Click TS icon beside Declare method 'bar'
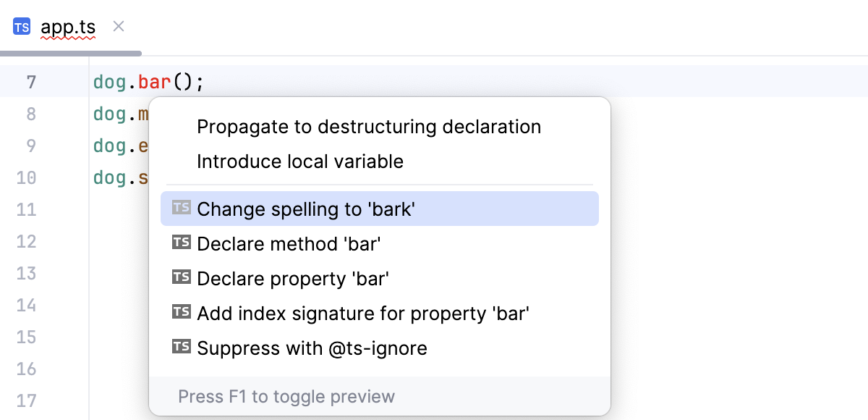868x420 pixels. 182,243
